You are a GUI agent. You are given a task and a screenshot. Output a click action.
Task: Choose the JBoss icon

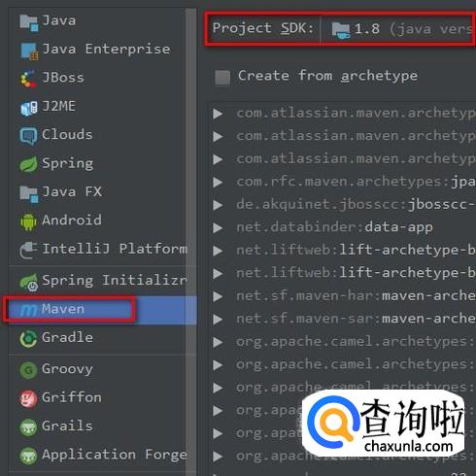[x=28, y=79]
